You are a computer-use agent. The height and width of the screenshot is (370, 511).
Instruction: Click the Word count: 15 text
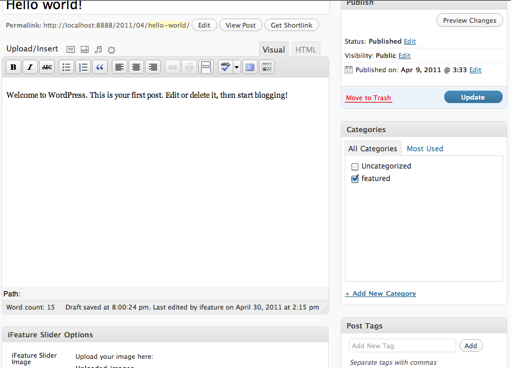[30, 307]
